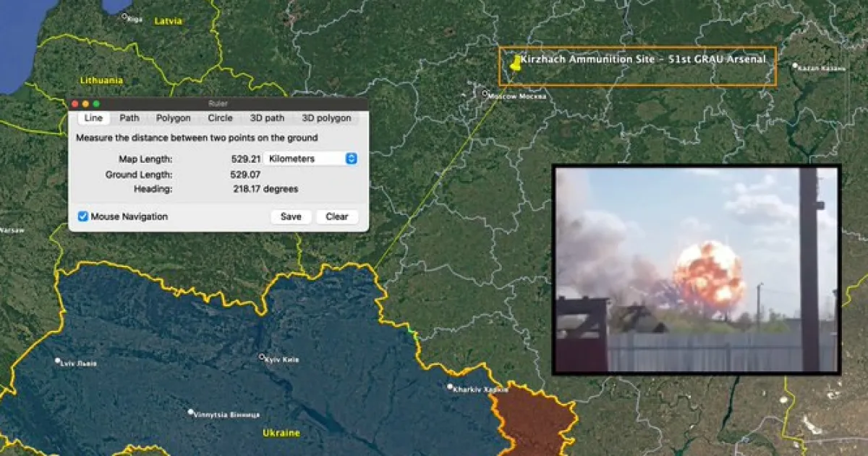Click the Kazan city marker
The width and height of the screenshot is (868, 456).
point(795,66)
